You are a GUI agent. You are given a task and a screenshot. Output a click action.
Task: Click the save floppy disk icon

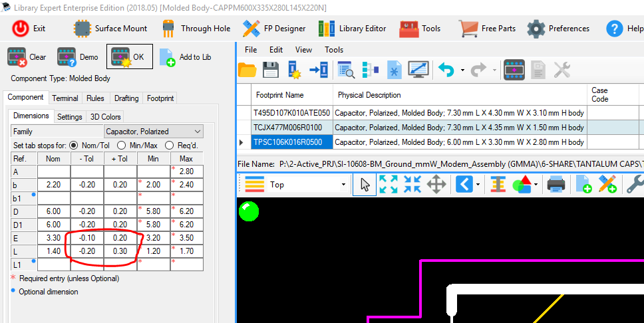click(x=270, y=69)
